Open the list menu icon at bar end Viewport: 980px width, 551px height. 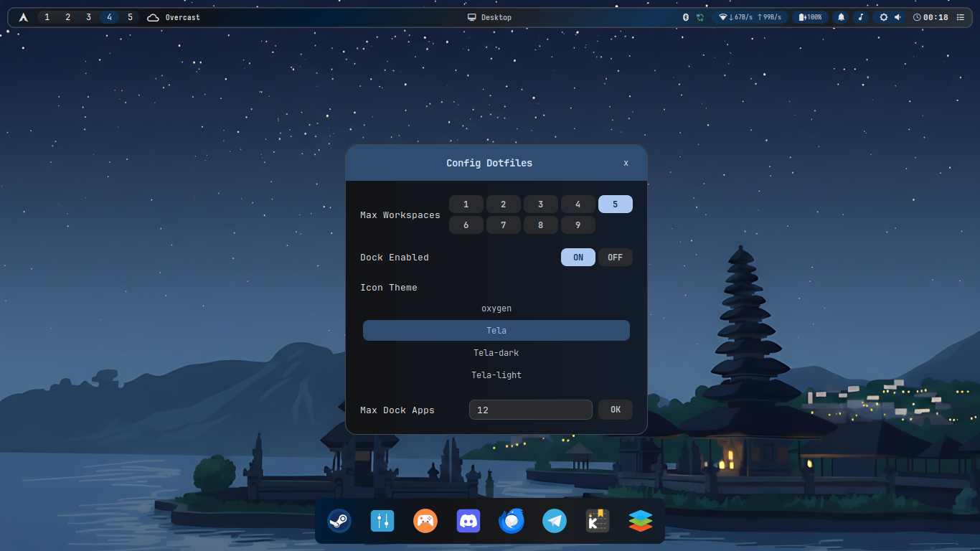click(x=961, y=17)
